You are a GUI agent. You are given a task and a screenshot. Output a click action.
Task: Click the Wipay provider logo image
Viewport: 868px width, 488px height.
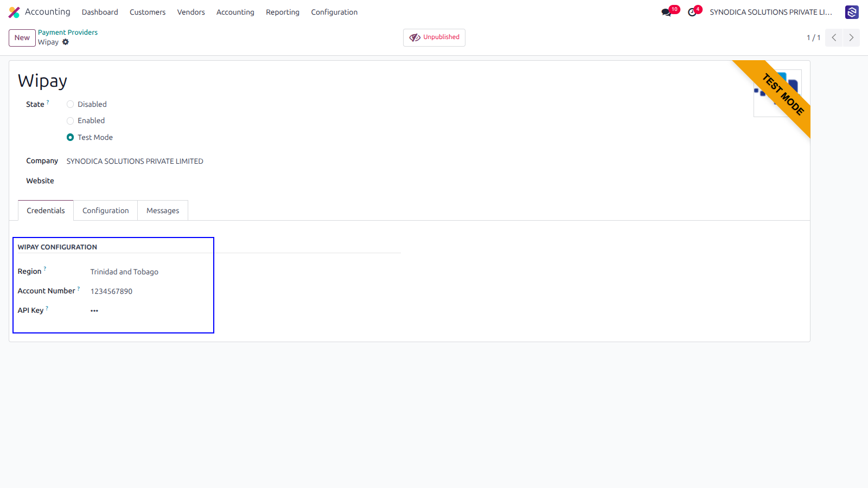(777, 93)
